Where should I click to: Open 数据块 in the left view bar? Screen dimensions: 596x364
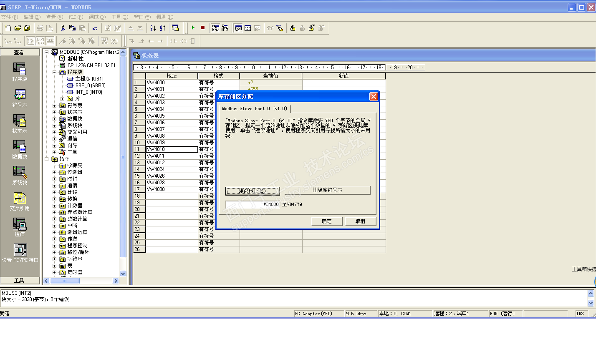click(x=20, y=149)
